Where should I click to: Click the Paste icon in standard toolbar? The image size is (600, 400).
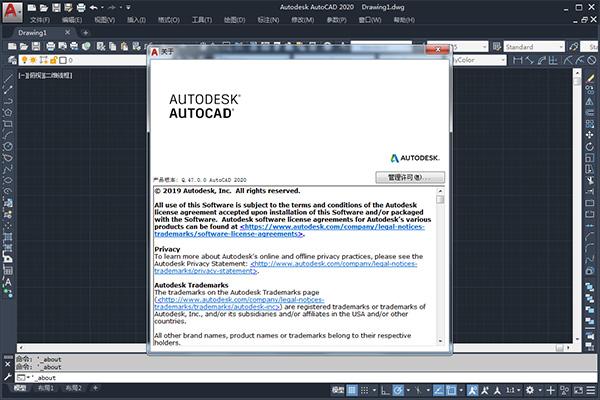(x=124, y=46)
